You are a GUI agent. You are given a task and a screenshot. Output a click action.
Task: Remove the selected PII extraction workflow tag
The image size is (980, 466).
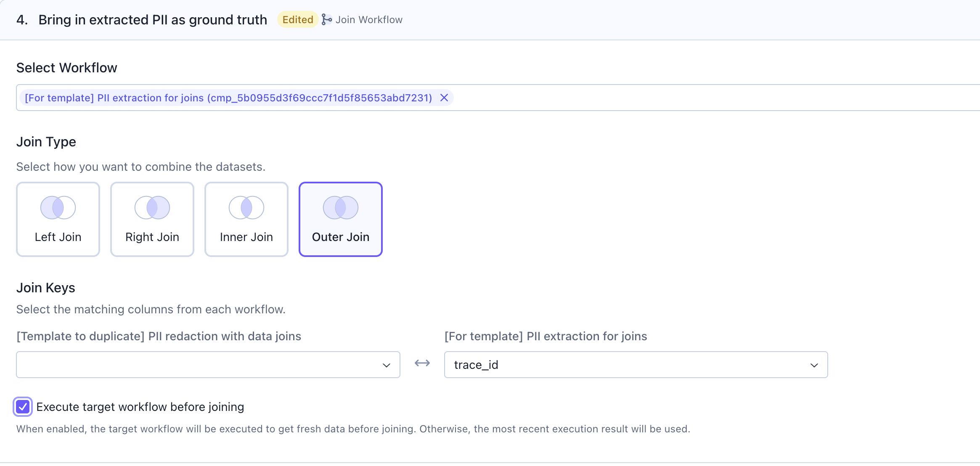coord(444,98)
